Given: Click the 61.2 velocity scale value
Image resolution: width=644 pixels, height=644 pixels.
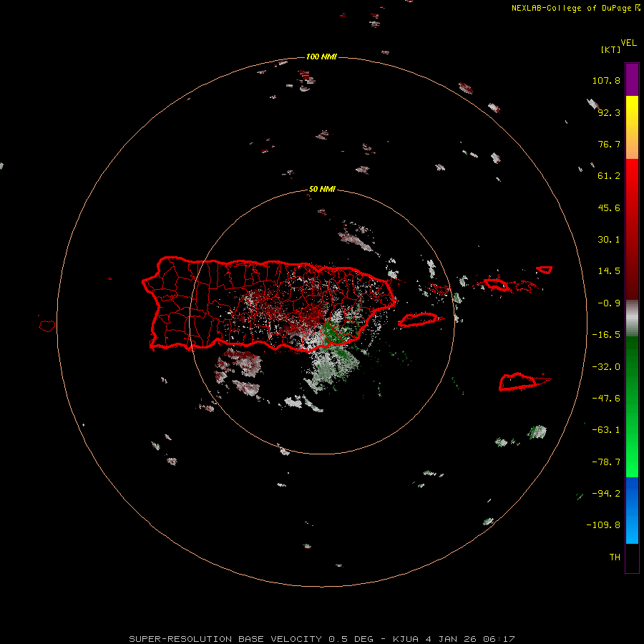Looking at the screenshot, I should 609,176.
